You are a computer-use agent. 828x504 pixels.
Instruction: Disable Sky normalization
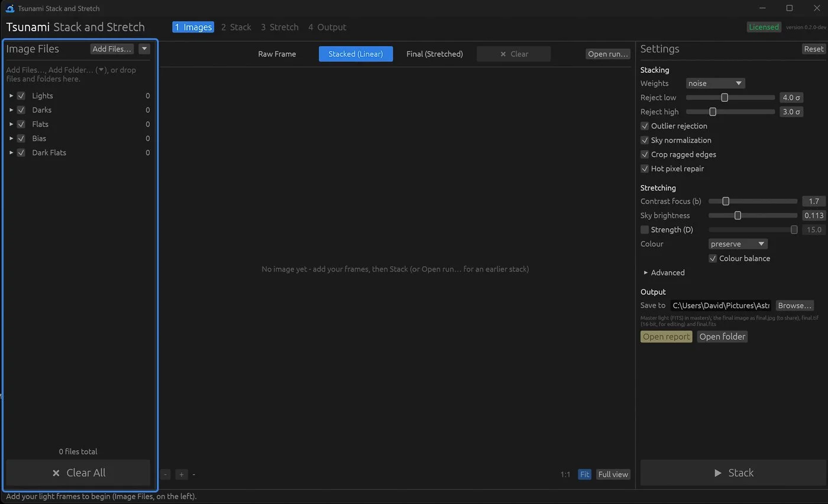click(645, 140)
